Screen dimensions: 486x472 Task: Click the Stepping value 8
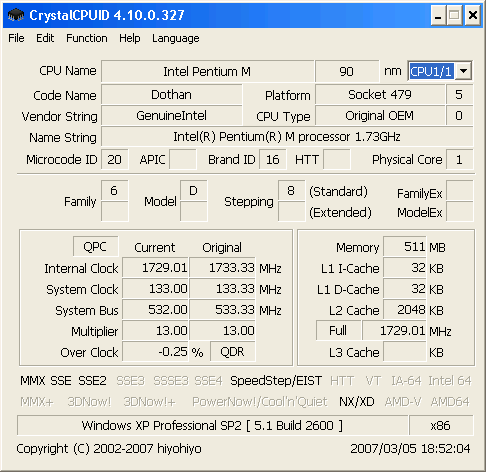tap(291, 191)
